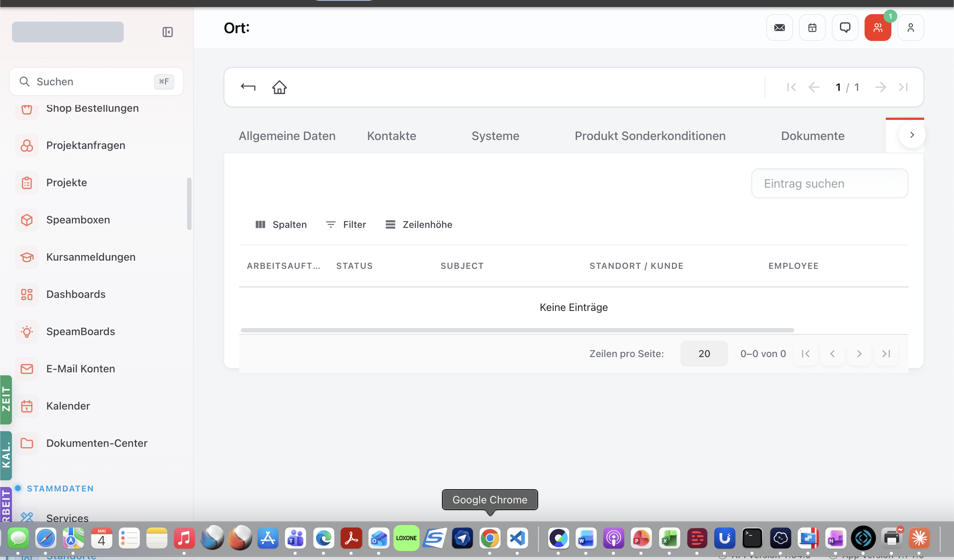Go to the home icon in the toolbar

279,87
